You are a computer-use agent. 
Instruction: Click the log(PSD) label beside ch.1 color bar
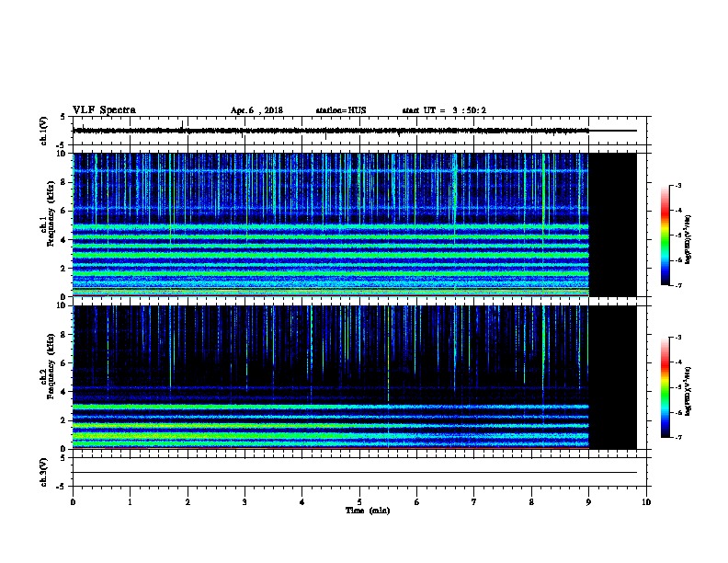[688, 239]
